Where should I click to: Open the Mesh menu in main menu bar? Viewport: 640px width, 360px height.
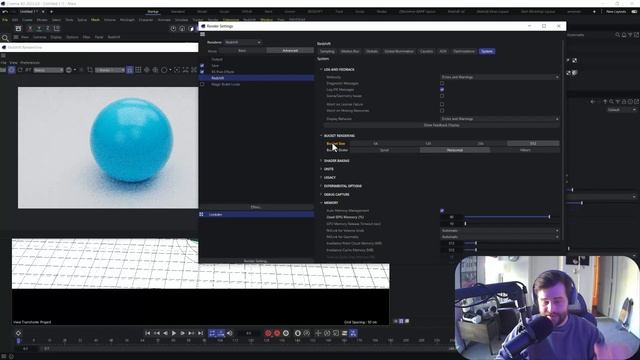[95, 20]
